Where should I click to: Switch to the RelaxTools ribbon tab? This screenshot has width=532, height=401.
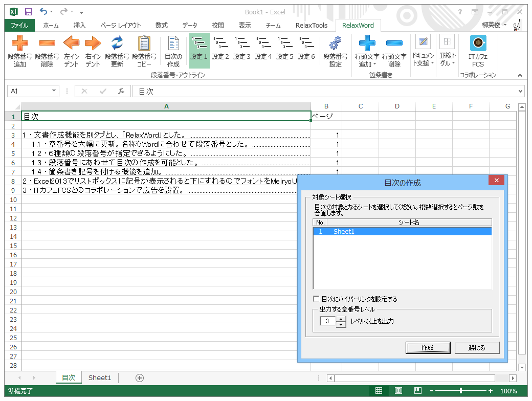pos(311,25)
